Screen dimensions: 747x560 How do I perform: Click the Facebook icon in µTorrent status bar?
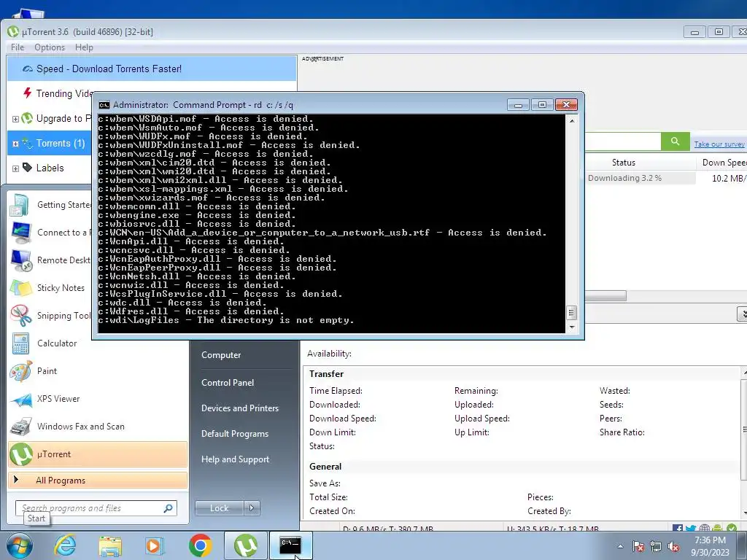point(677,528)
